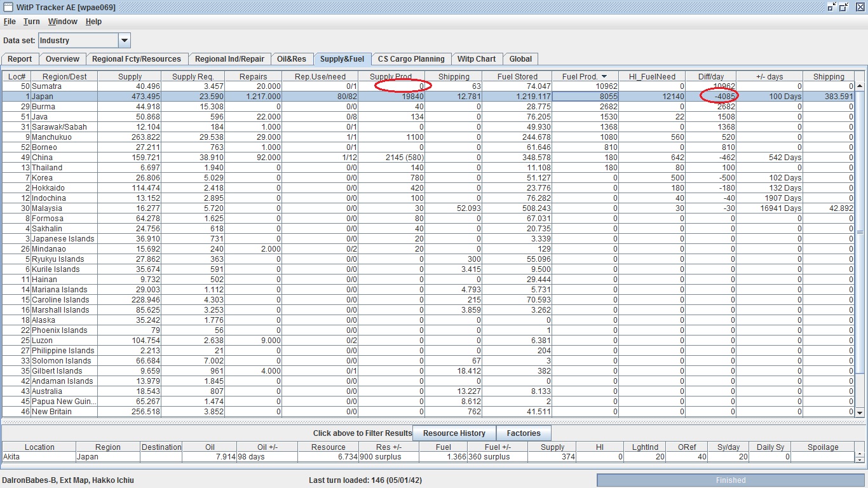Sort by the +/- days column header

[x=770, y=76]
